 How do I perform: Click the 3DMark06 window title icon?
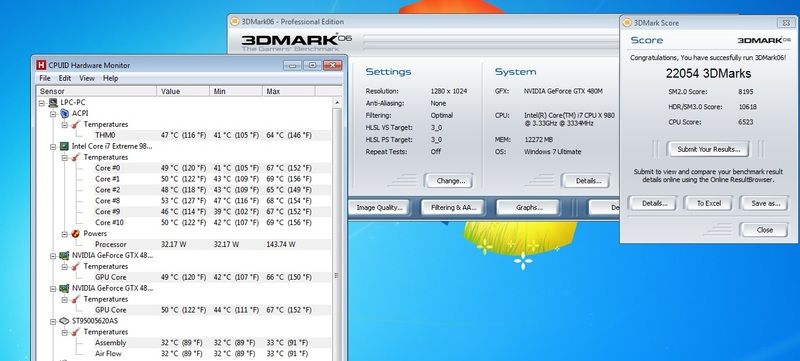click(x=234, y=21)
